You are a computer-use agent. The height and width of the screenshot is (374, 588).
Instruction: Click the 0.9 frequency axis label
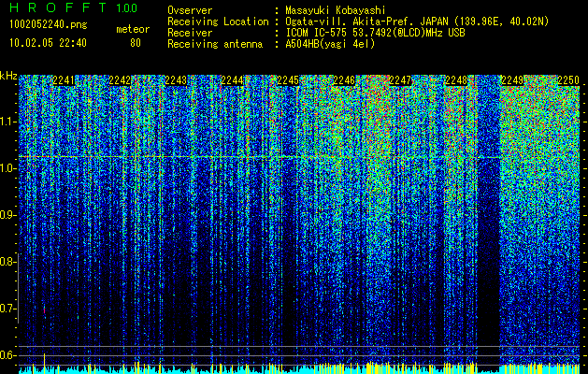click(7, 215)
